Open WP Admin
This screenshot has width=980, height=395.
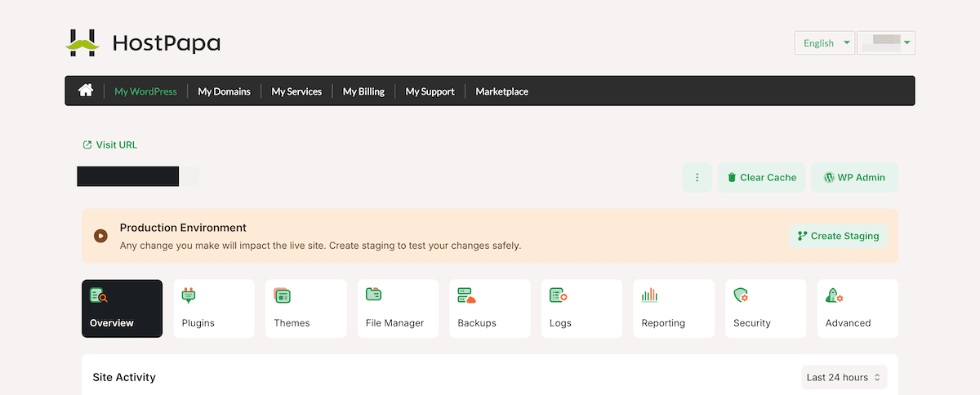[x=854, y=177]
